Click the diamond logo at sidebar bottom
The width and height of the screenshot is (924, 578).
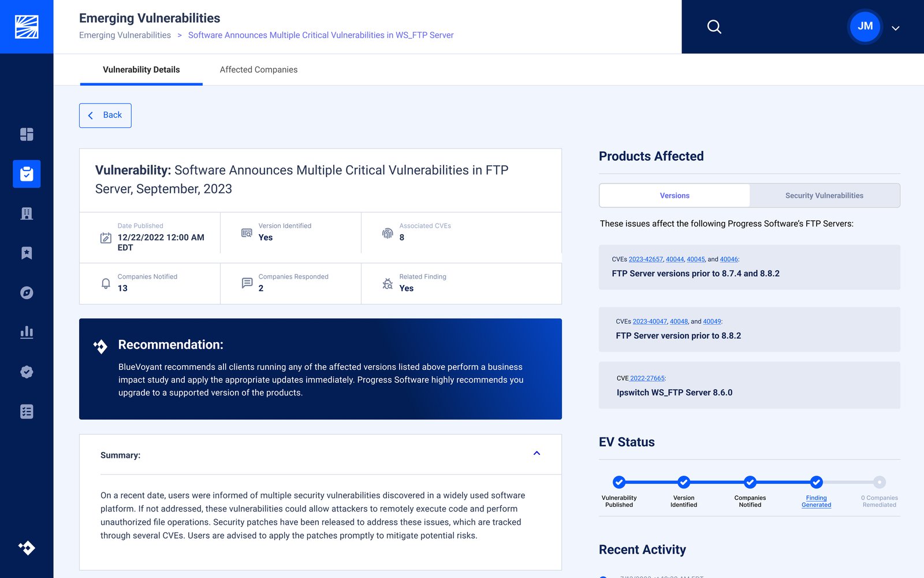point(27,547)
